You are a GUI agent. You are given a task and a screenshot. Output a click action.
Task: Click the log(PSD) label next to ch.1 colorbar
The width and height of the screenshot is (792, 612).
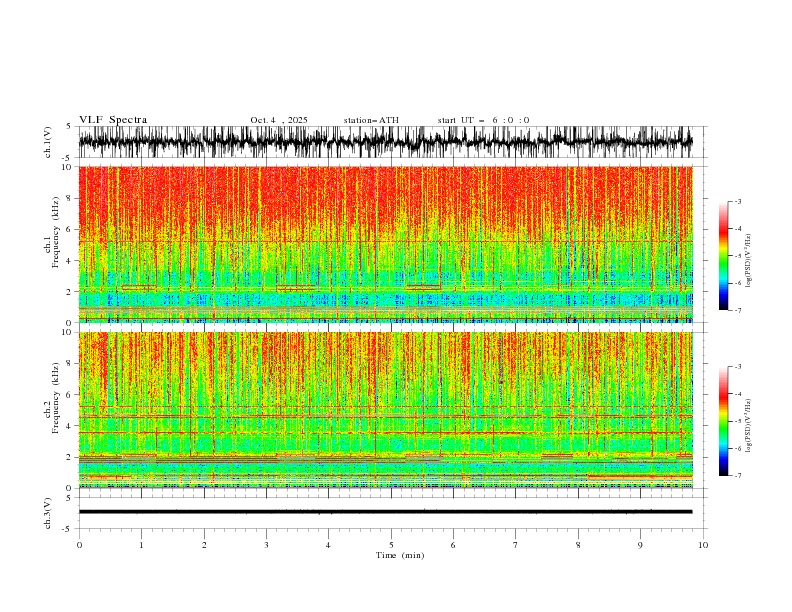tap(749, 261)
